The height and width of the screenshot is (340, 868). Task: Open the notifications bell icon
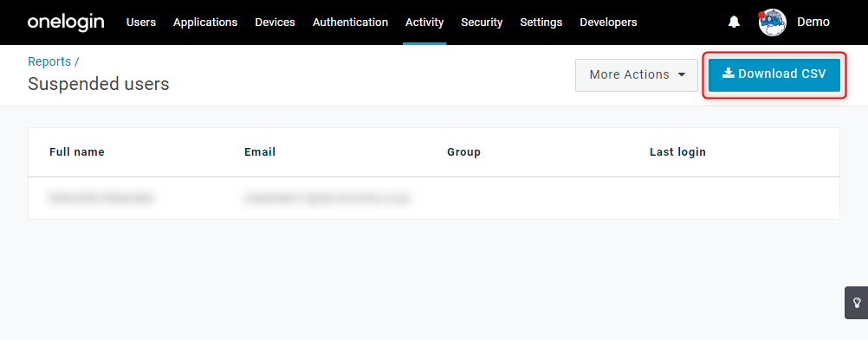click(x=734, y=22)
